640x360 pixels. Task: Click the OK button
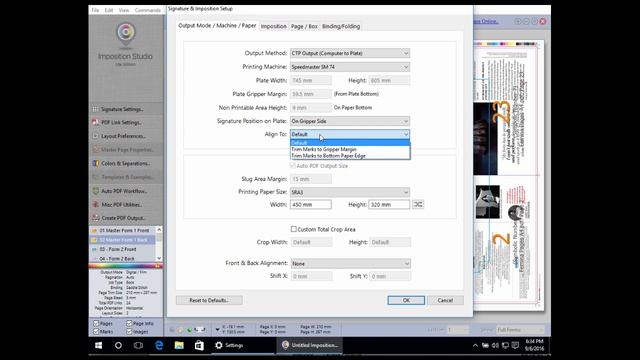click(406, 300)
